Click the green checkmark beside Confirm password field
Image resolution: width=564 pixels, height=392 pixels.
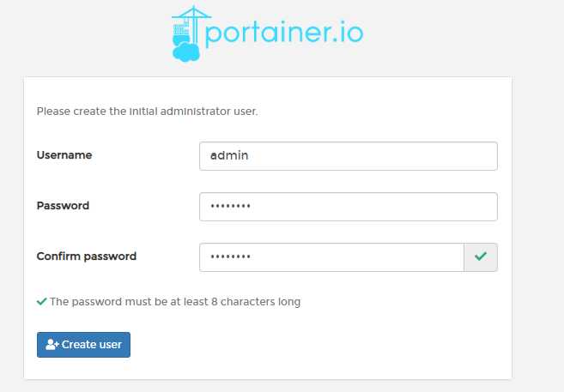pos(481,256)
